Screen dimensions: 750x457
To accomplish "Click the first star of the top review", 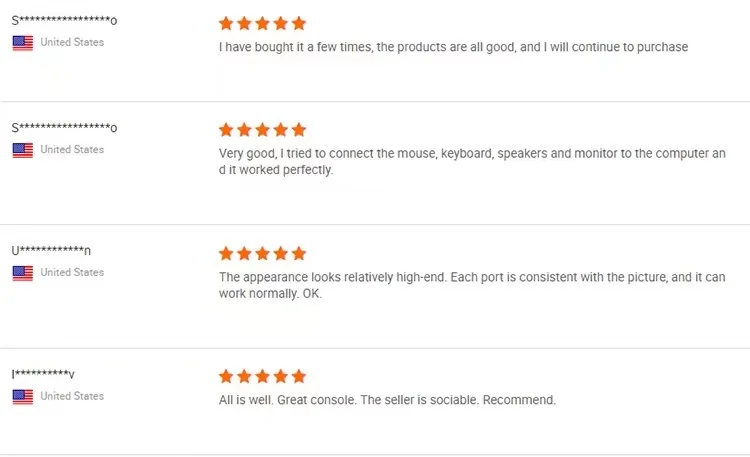I will [x=226, y=23].
